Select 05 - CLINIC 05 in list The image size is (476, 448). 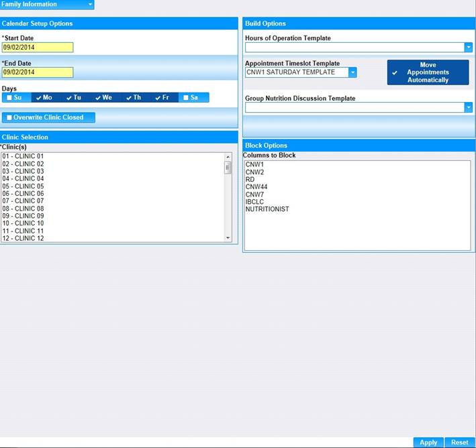(x=23, y=186)
